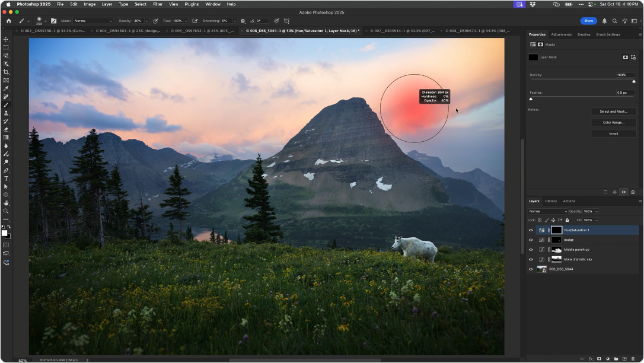Delete layer using trash icon
The image size is (644, 363).
click(633, 359)
